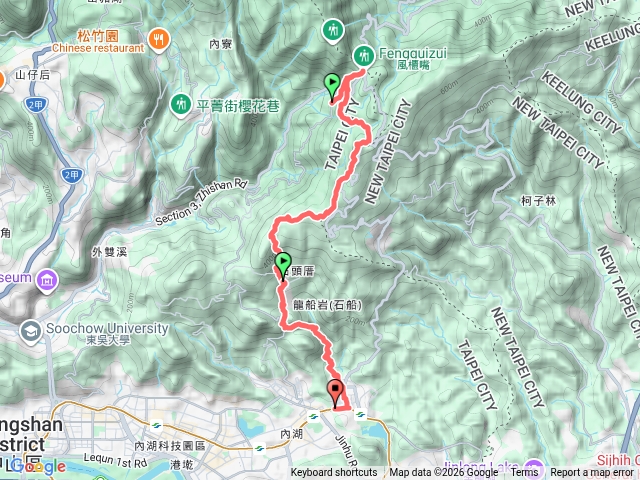This screenshot has height=480, width=640.
Task: Click the 內湖科技園區 label
Action: 170,446
